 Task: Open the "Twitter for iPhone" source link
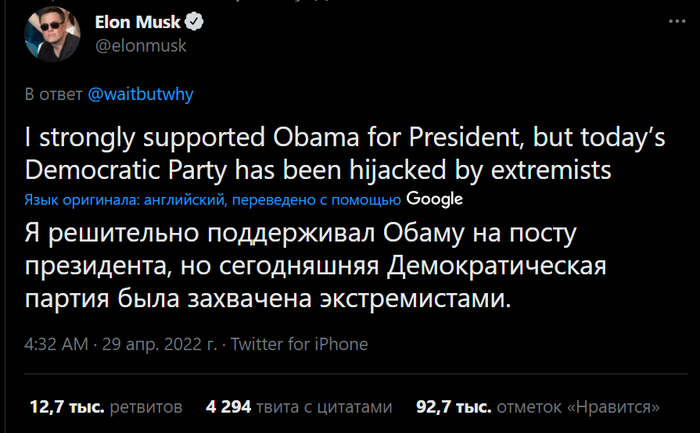point(299,344)
